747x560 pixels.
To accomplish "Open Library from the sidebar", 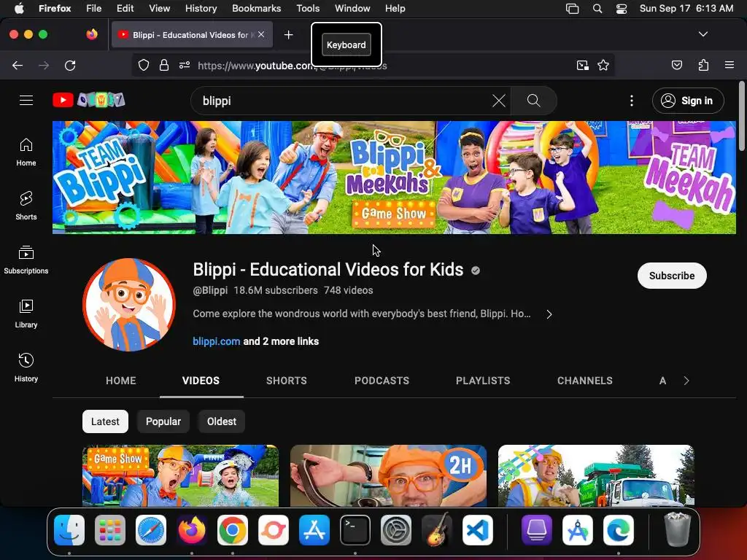I will click(26, 314).
